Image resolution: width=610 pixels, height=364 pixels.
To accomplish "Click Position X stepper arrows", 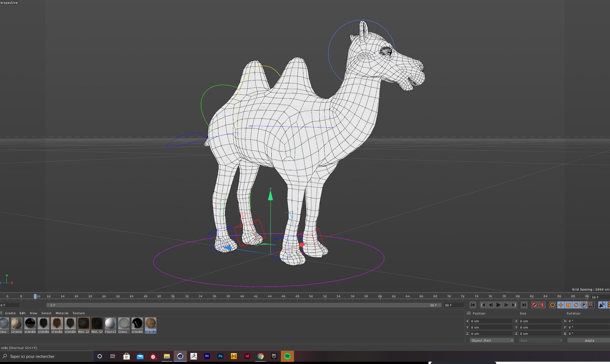I will [513, 321].
